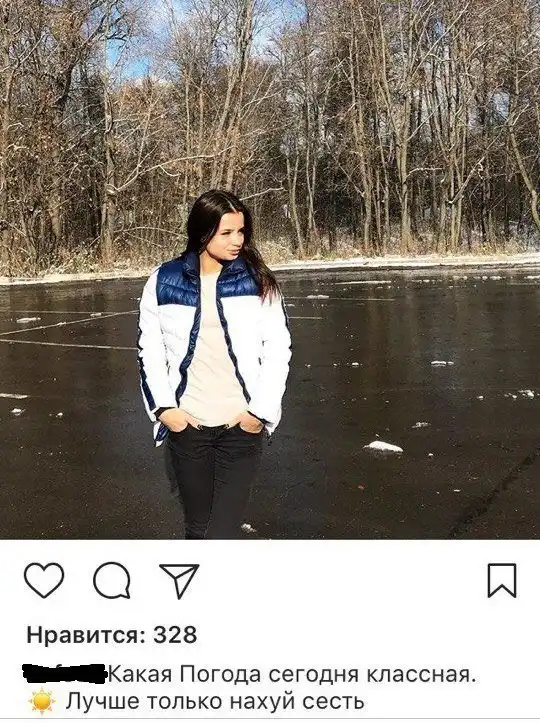Like the post with the heart icon
Viewport: 540px width, 723px height.
click(x=44, y=580)
